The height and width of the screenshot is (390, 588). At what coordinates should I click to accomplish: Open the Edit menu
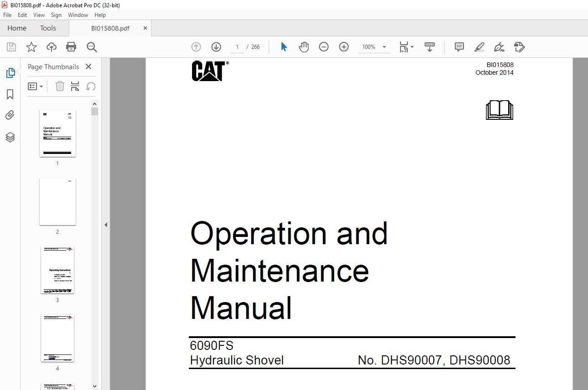click(x=22, y=15)
